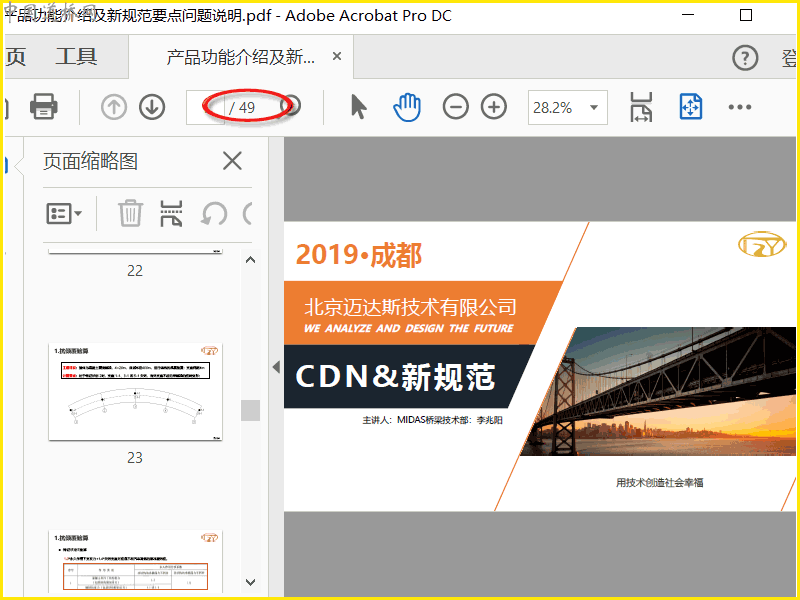Activate the Hand pan tool
The image size is (800, 600).
click(x=407, y=107)
